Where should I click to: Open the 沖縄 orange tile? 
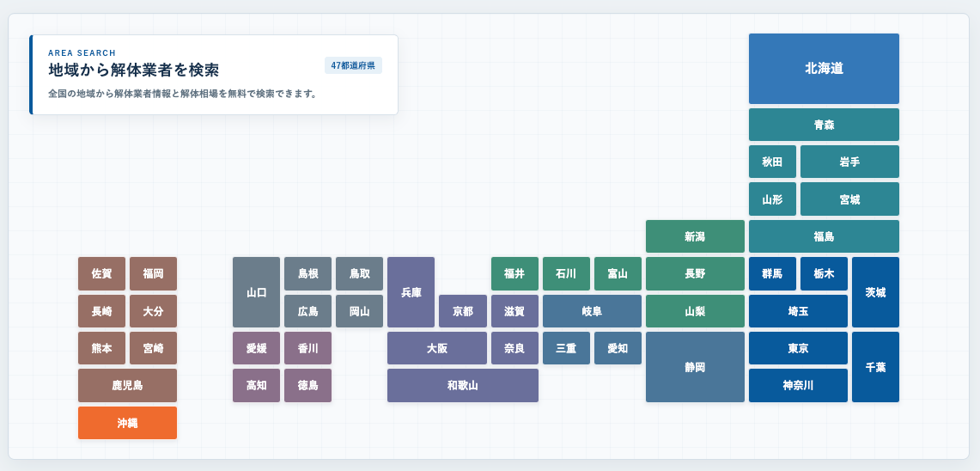tap(127, 423)
